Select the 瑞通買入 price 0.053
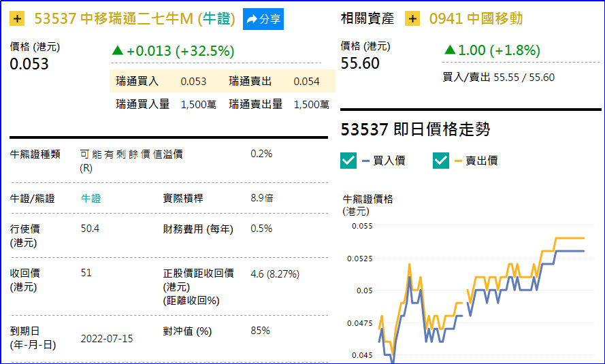The image size is (605, 364). (193, 82)
